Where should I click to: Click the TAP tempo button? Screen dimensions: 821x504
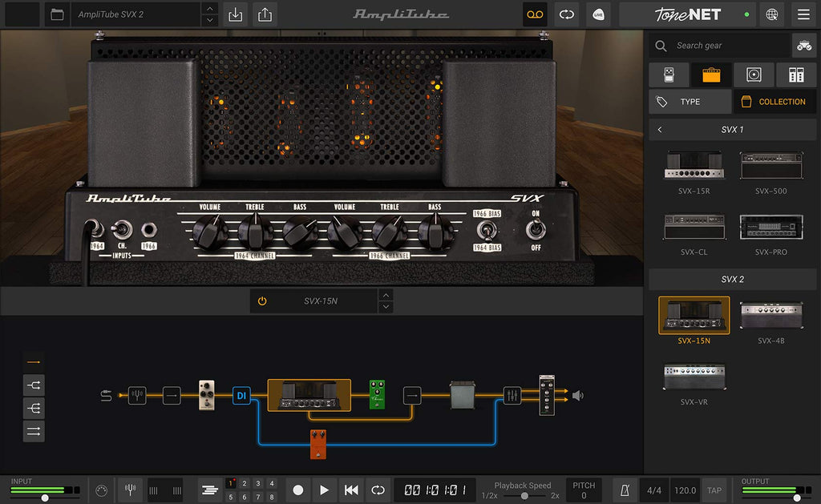(x=714, y=490)
